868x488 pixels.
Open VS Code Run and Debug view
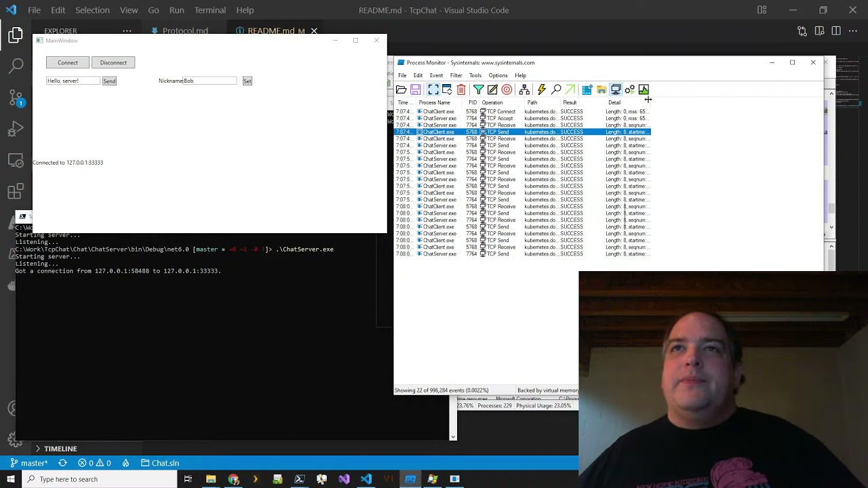[x=16, y=129]
